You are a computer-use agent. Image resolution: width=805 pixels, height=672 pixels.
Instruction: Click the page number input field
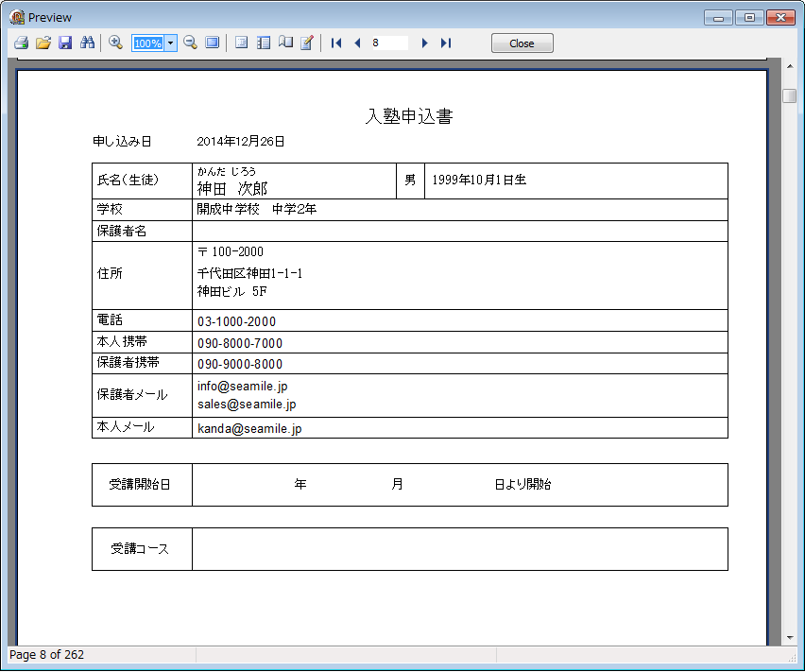(x=388, y=43)
